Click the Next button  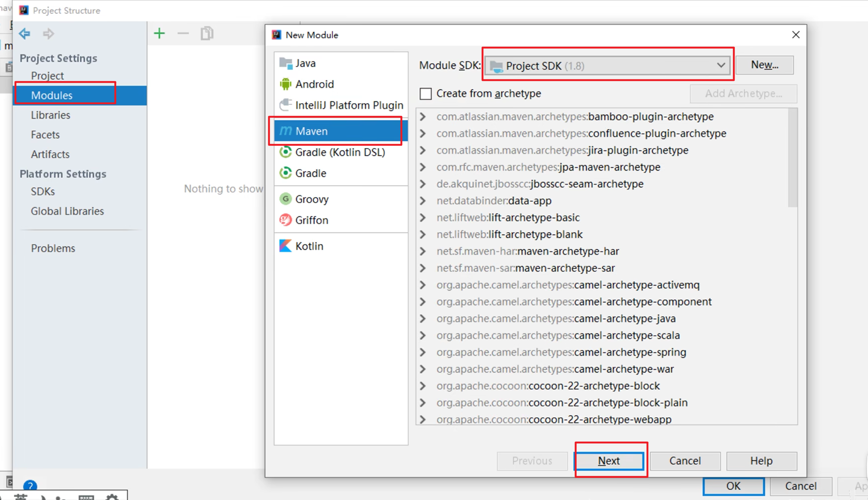608,461
